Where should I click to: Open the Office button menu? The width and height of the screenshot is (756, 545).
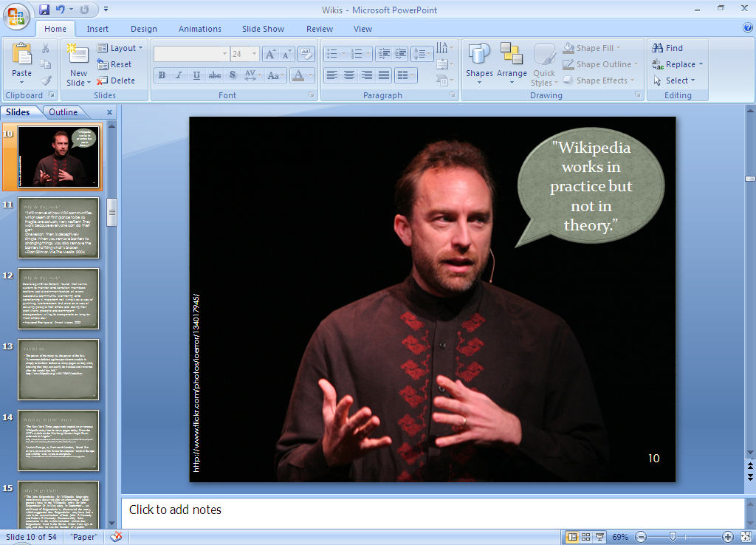(16, 16)
